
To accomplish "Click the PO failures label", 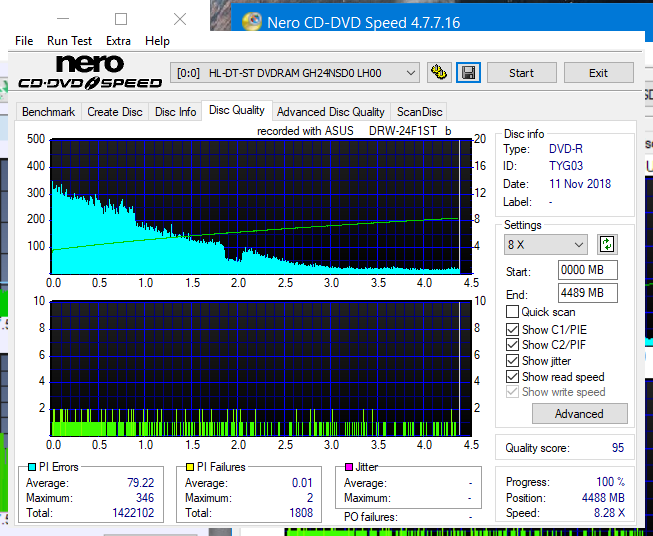I will pos(371,517).
